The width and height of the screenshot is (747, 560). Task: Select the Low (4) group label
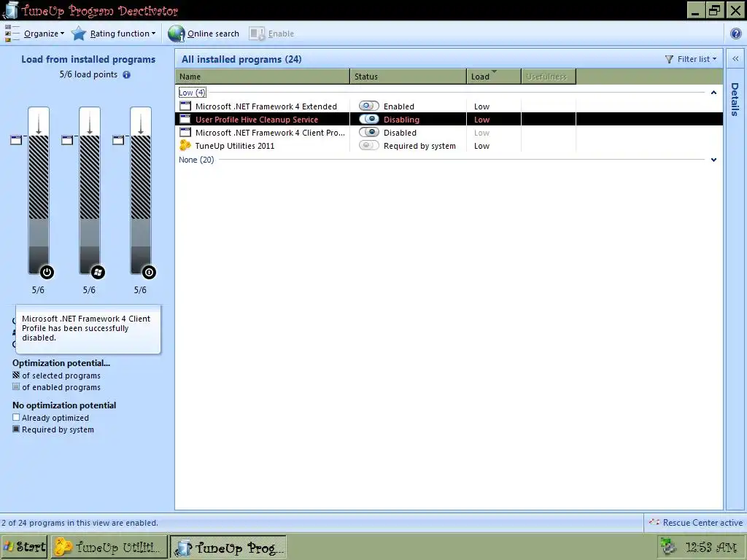click(x=193, y=93)
